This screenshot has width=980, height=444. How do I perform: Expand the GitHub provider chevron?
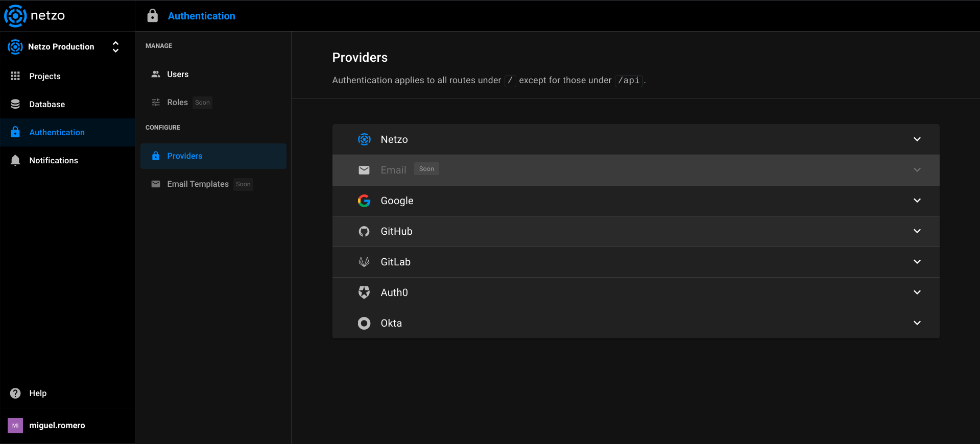(917, 231)
